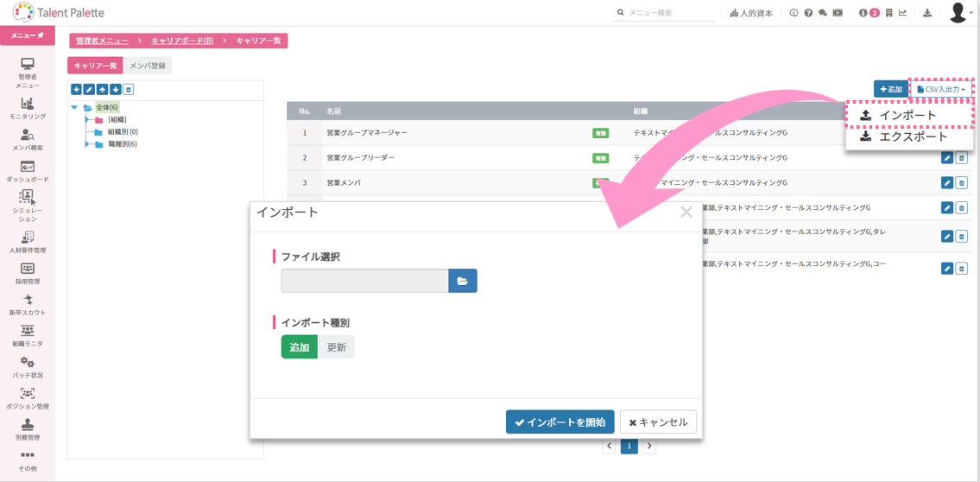This screenshot has height=482, width=980.
Task: Move folder down with the down-arrow icon
Action: (x=115, y=89)
